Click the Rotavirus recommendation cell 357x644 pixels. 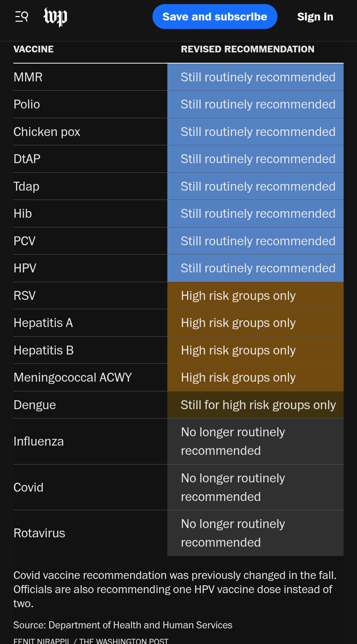[255, 533]
